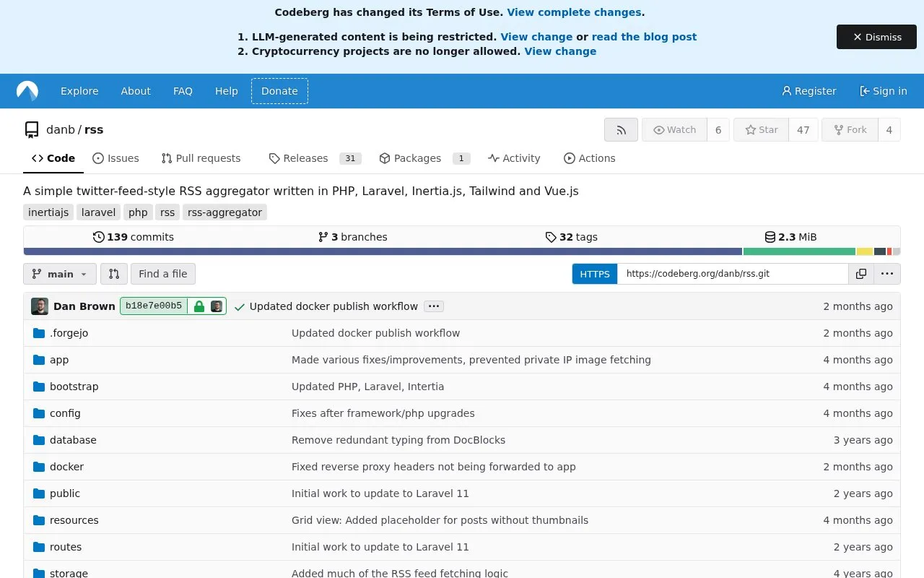The width and height of the screenshot is (924, 578).
Task: Copy the repository clone URL
Action: (x=861, y=274)
